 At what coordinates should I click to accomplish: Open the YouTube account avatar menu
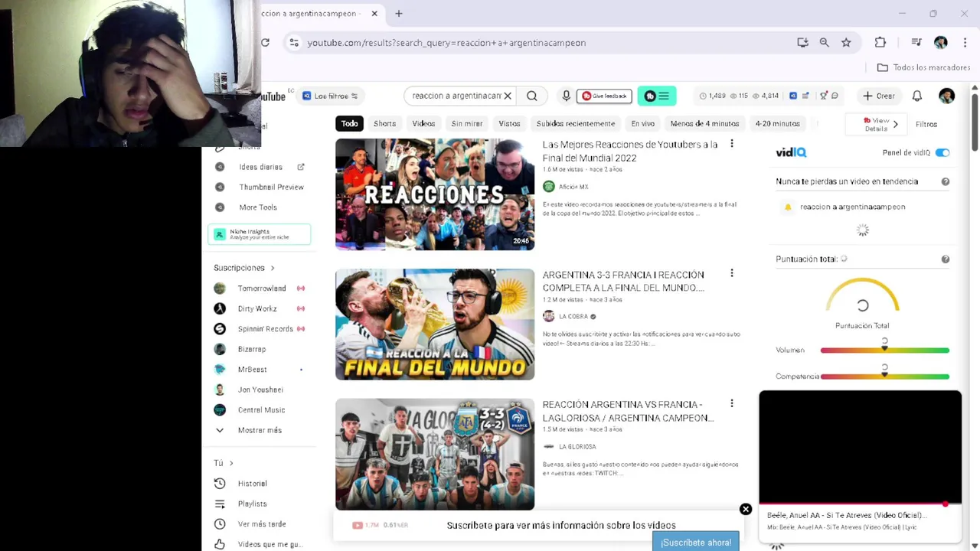[x=946, y=96]
